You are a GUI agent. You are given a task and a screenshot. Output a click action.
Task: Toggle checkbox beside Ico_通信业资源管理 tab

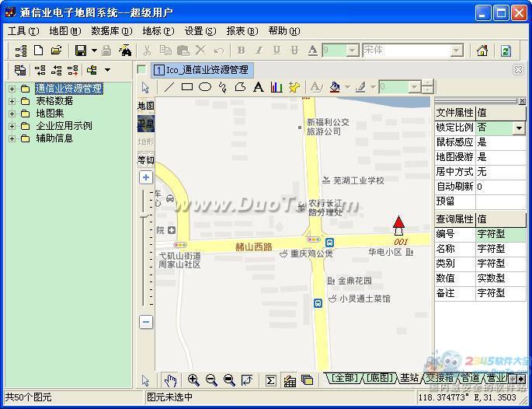pos(141,70)
